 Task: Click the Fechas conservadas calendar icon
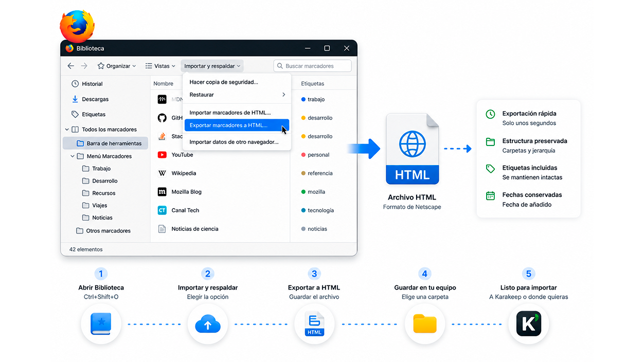[x=491, y=195]
